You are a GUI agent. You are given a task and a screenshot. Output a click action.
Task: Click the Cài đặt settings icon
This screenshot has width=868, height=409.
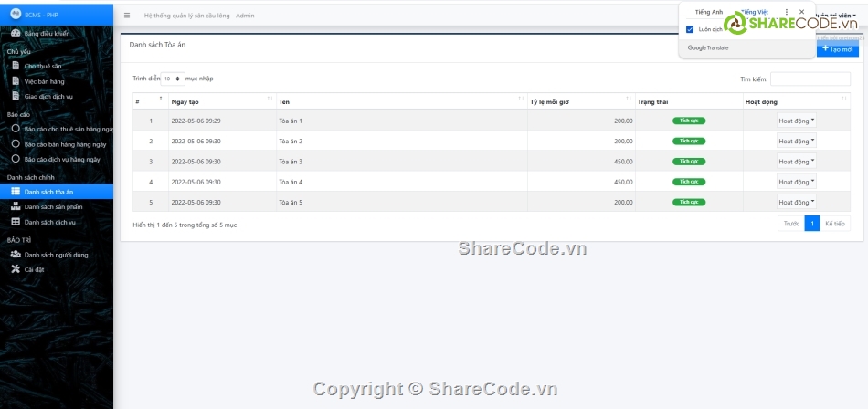point(16,269)
